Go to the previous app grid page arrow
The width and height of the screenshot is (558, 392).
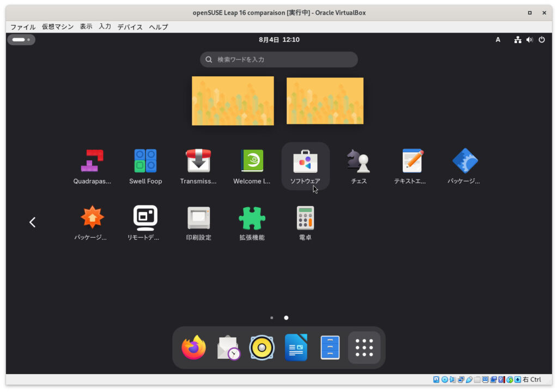(32, 222)
